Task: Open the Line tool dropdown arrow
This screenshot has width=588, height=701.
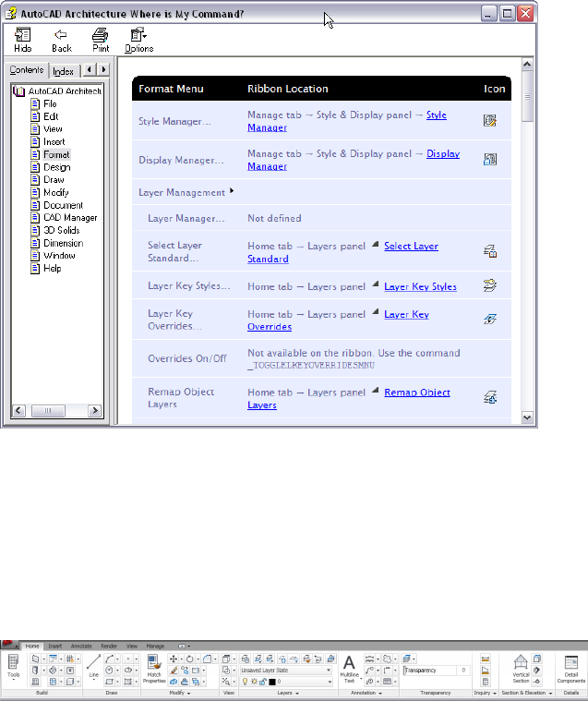Action: pyautogui.click(x=94, y=680)
